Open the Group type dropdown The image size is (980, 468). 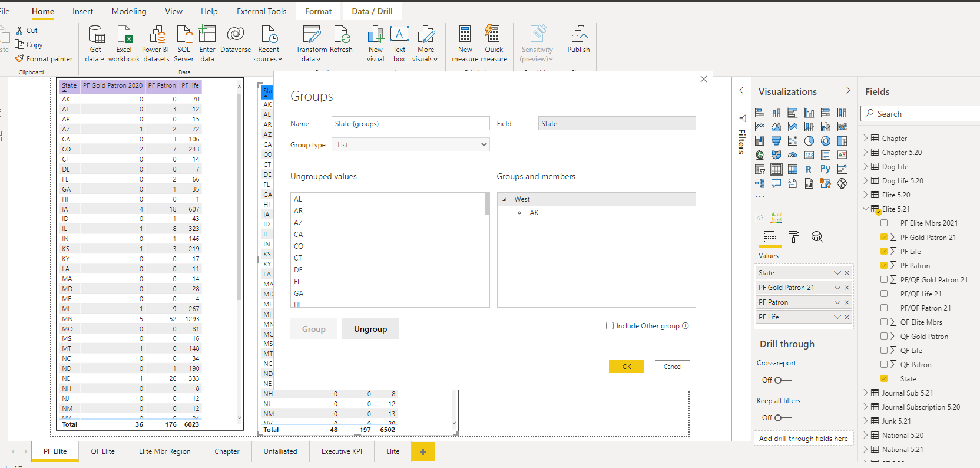(410, 144)
